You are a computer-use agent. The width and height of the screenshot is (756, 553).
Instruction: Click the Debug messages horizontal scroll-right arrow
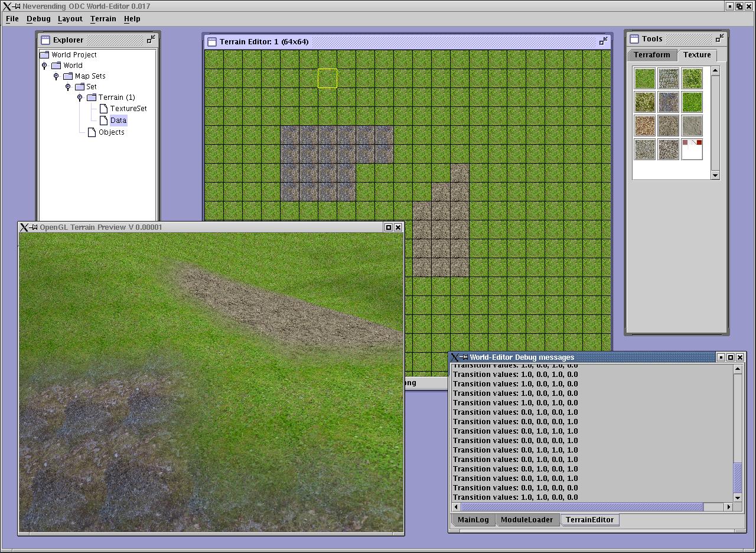728,507
